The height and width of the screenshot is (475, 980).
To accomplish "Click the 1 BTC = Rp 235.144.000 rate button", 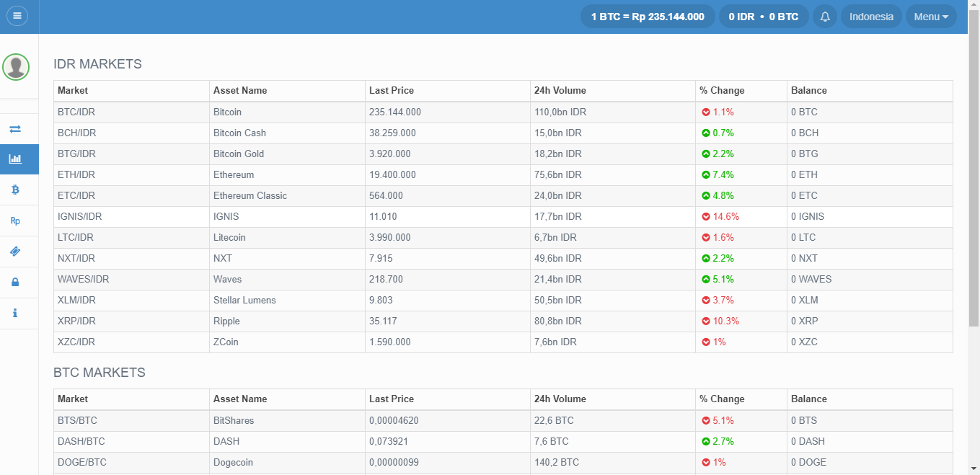I will point(648,17).
